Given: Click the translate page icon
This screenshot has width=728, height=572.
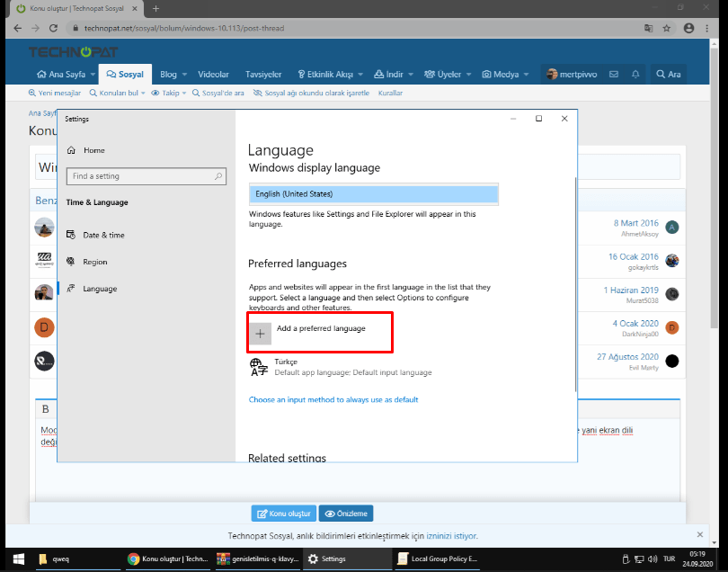Looking at the screenshot, I should 649,29.
